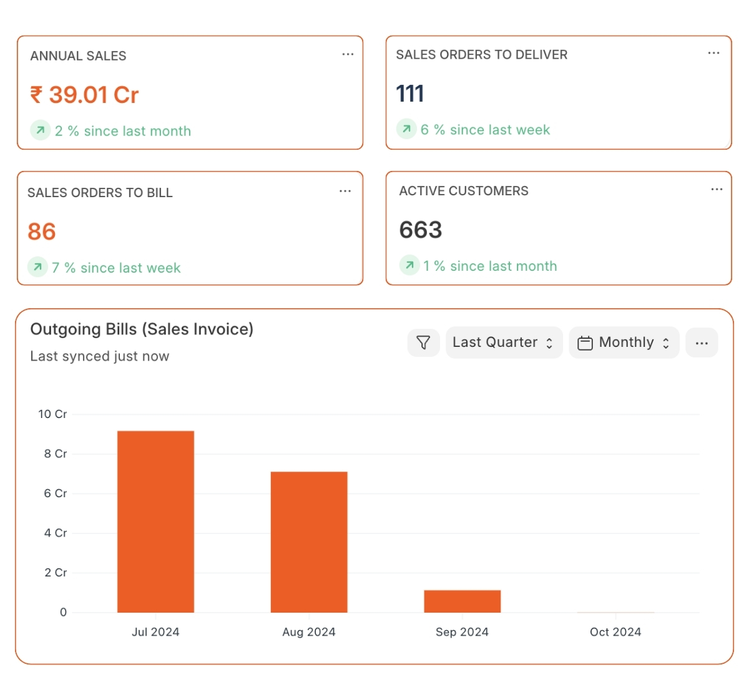Expand the Last Quarter period dropdown

[503, 343]
